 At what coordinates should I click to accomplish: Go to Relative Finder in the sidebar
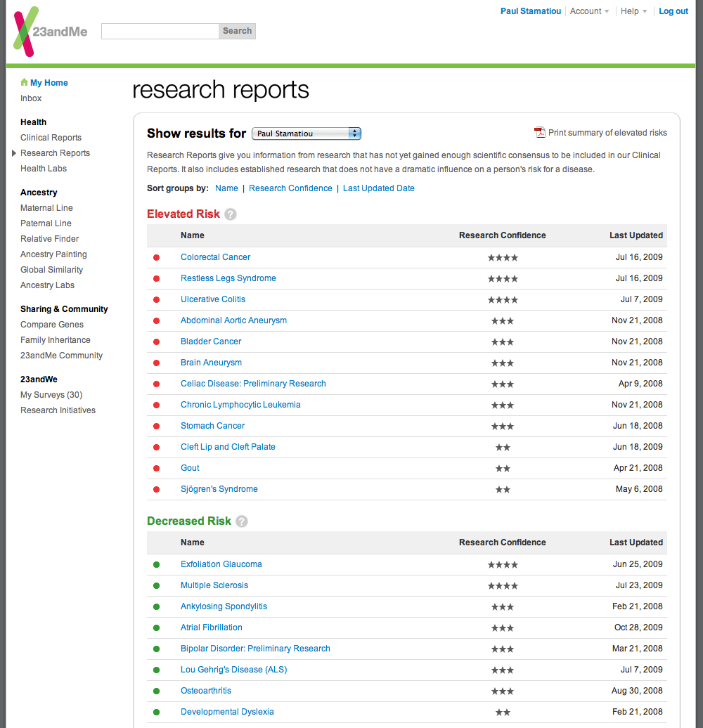click(49, 239)
